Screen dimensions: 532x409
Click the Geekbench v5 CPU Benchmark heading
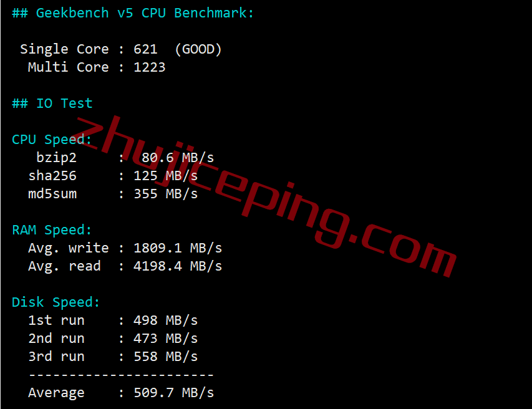click(x=133, y=13)
